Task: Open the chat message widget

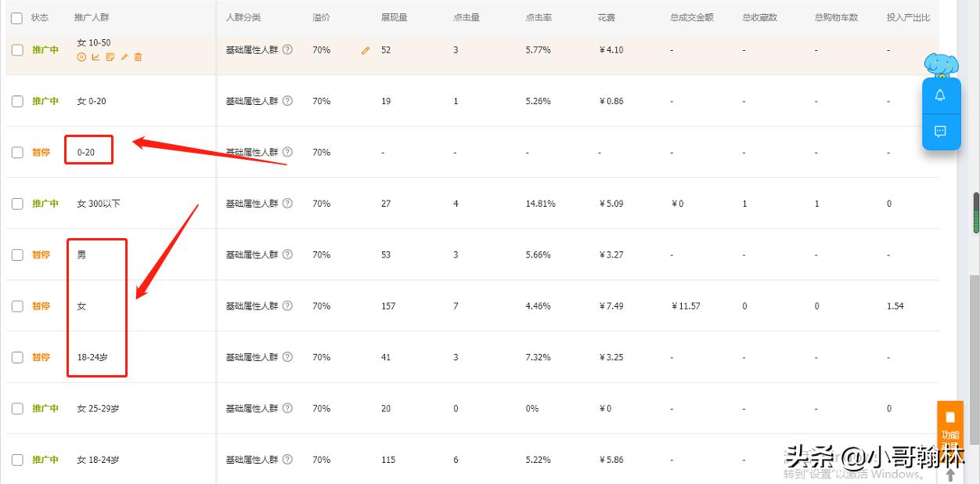Action: tap(940, 132)
